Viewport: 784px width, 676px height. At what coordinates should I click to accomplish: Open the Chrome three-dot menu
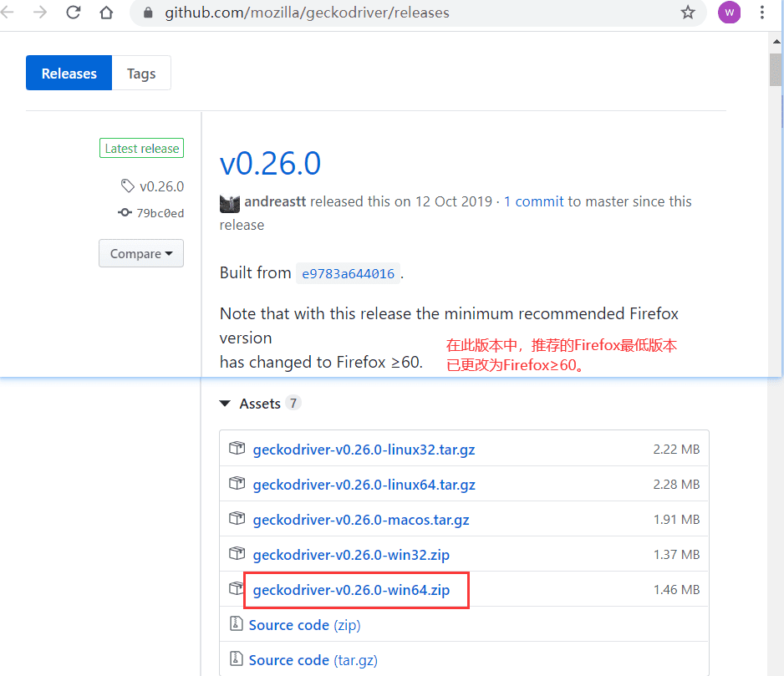point(762,12)
